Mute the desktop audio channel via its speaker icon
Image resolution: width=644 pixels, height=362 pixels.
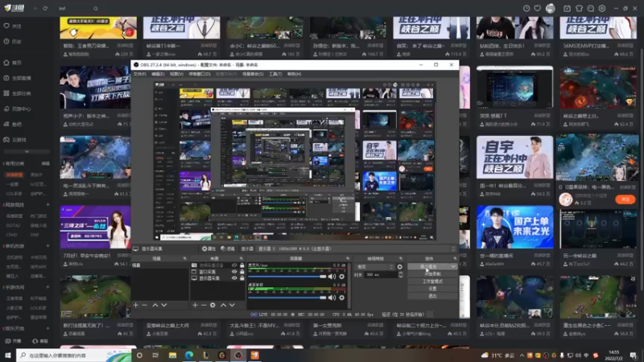[332, 298]
